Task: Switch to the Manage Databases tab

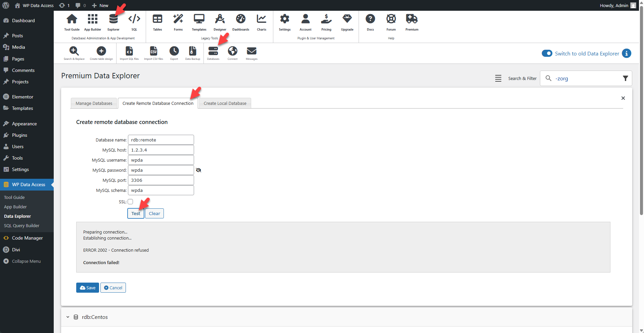Action: coord(94,103)
